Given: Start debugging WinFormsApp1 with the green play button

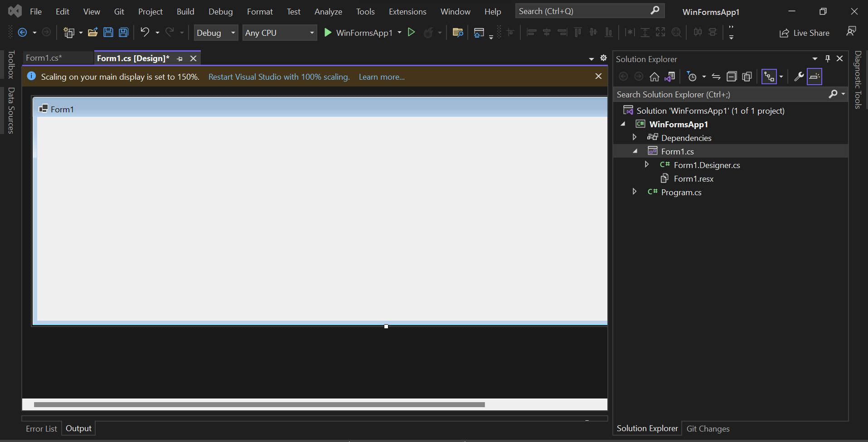Looking at the screenshot, I should [328, 33].
